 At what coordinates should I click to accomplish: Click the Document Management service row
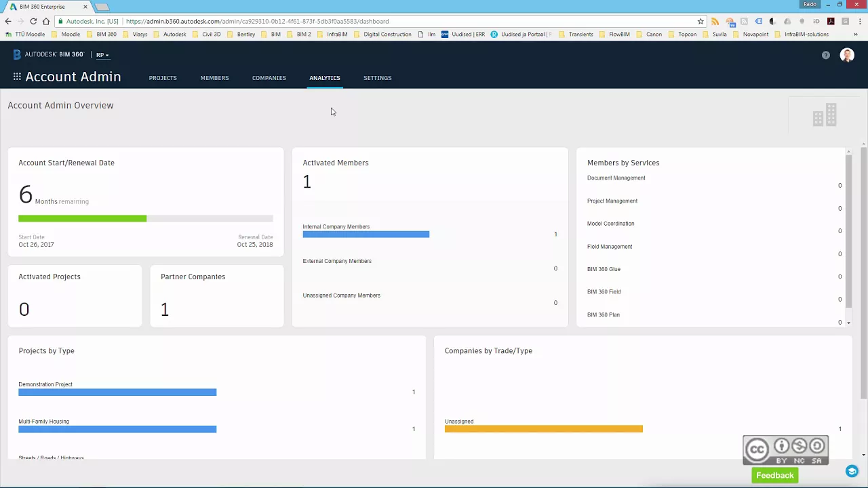point(714,182)
